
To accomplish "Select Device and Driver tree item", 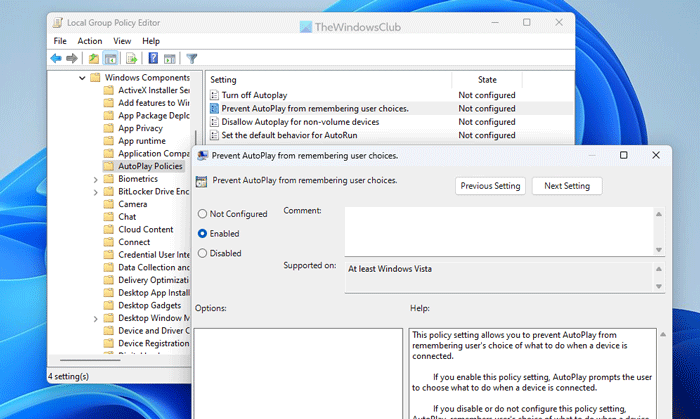I will 154,331.
